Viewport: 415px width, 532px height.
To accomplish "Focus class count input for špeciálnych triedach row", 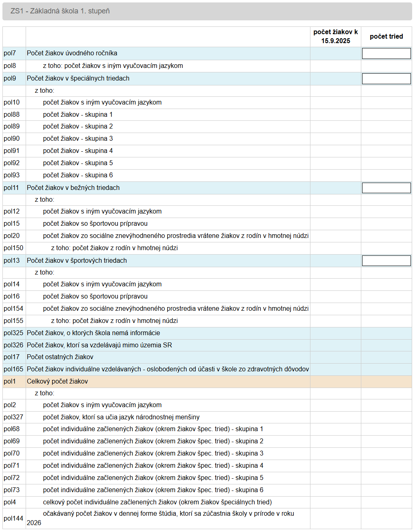I will point(386,78).
